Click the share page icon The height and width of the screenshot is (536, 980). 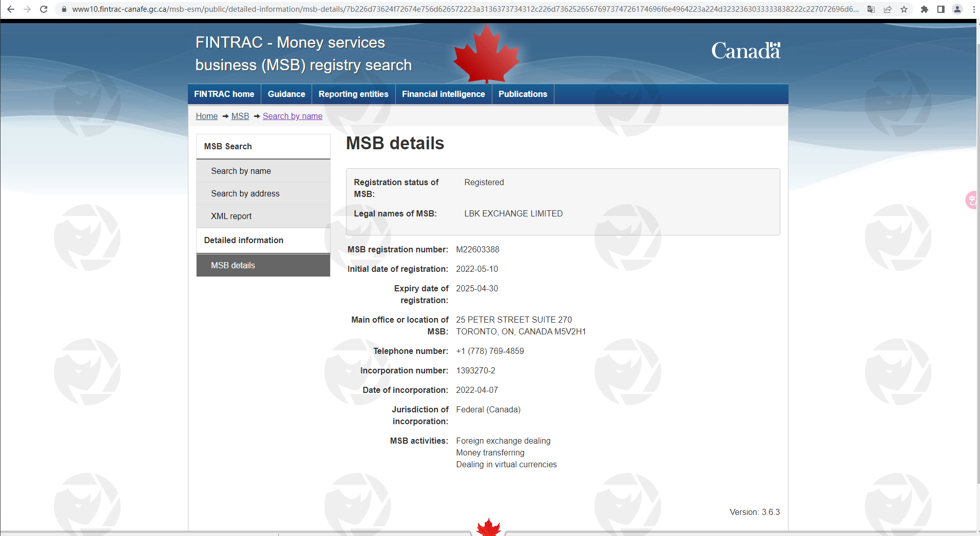888,9
